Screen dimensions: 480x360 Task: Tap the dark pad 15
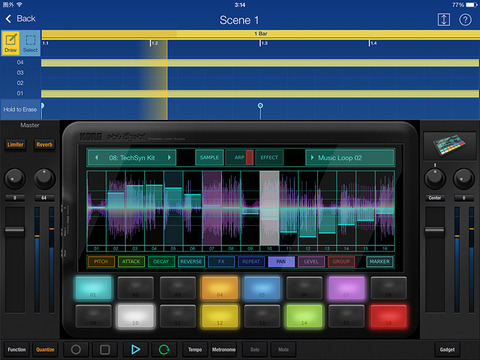346,316
